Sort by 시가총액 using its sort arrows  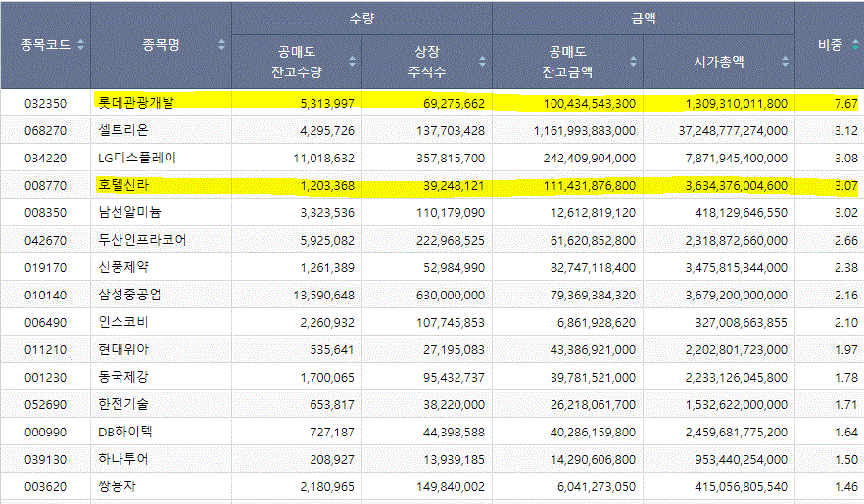[x=786, y=61]
